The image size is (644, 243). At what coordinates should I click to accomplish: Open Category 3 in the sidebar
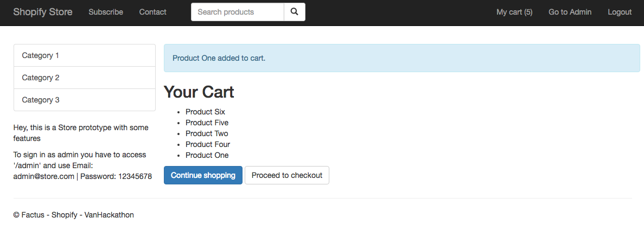(85, 100)
